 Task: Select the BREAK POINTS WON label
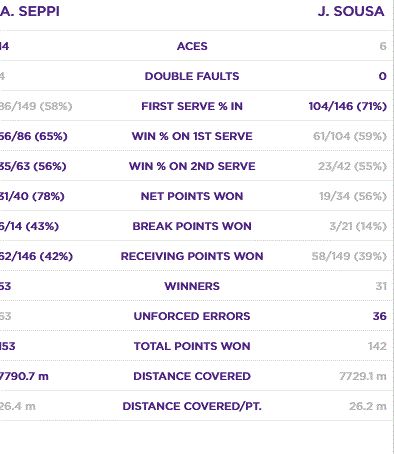(192, 226)
